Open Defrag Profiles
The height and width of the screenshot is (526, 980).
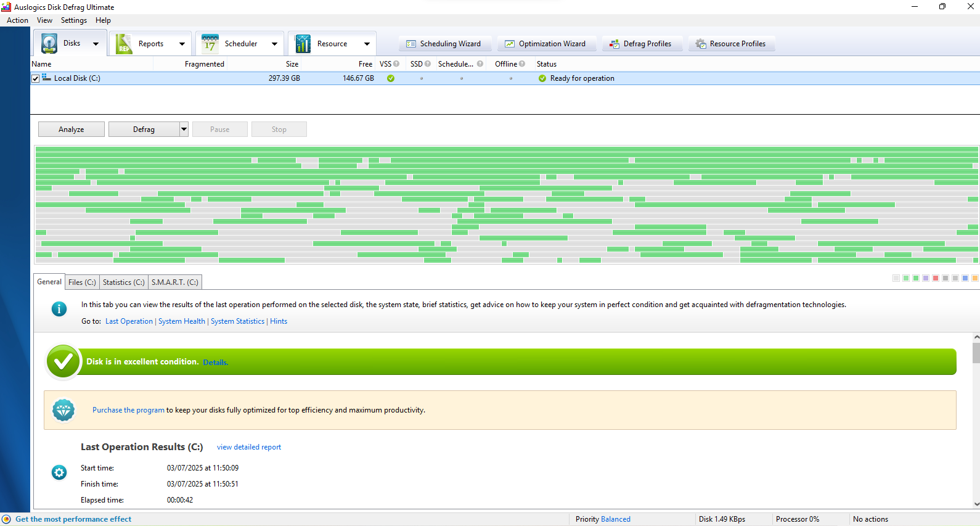coord(642,44)
